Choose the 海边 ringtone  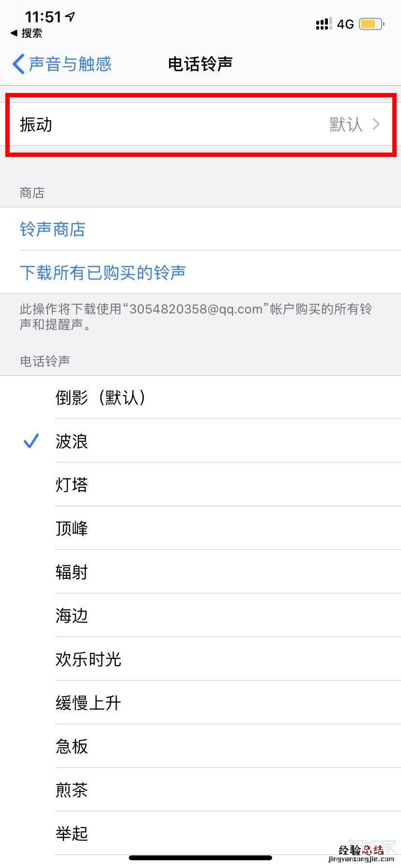tap(72, 615)
